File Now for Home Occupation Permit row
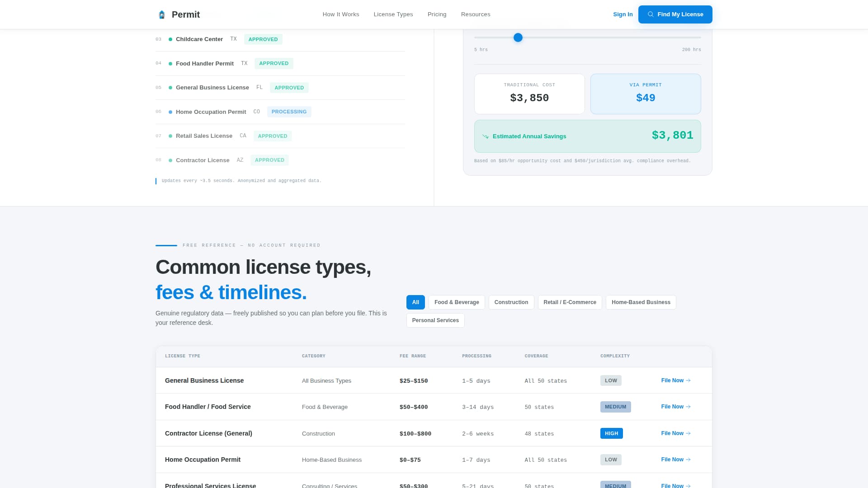The height and width of the screenshot is (488, 868). 676,460
